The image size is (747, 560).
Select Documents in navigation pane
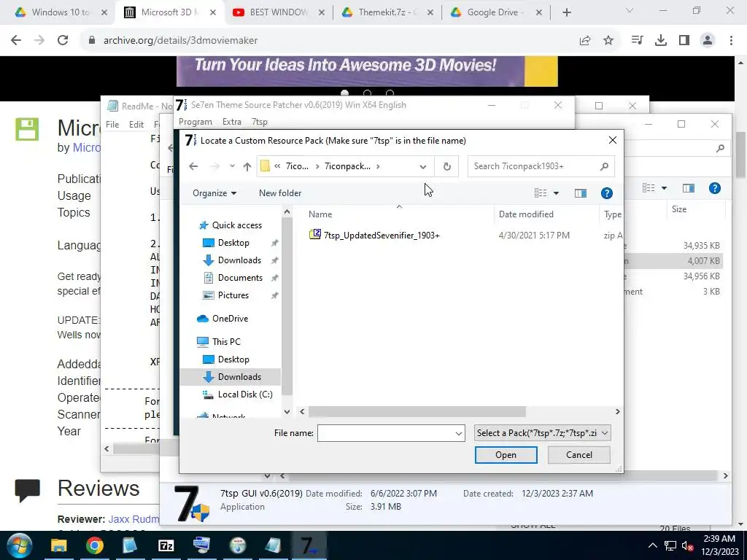(x=239, y=278)
